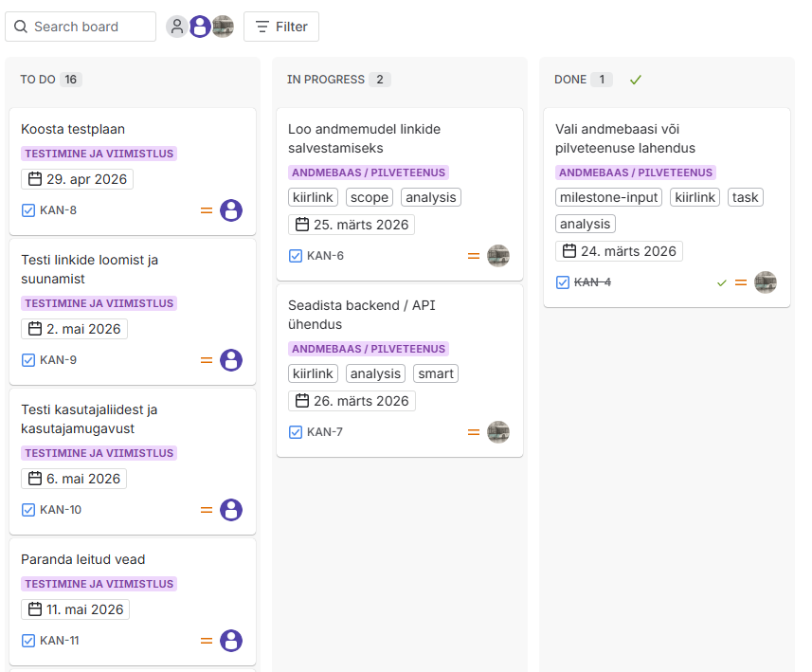Click the priority icon on KAN-7 card
The height and width of the screenshot is (672, 812).
474,432
